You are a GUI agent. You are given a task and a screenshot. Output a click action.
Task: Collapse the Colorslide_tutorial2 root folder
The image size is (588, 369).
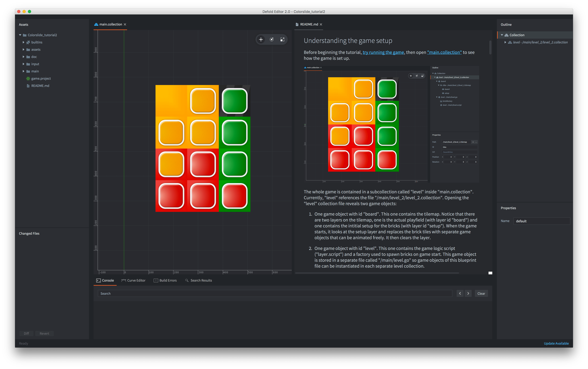coord(20,35)
